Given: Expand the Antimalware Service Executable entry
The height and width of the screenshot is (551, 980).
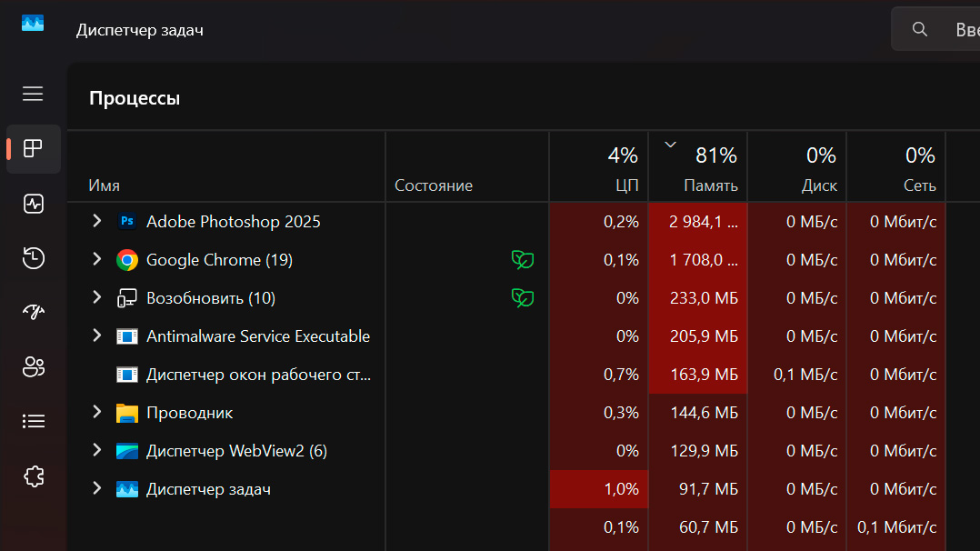Looking at the screenshot, I should coord(97,336).
